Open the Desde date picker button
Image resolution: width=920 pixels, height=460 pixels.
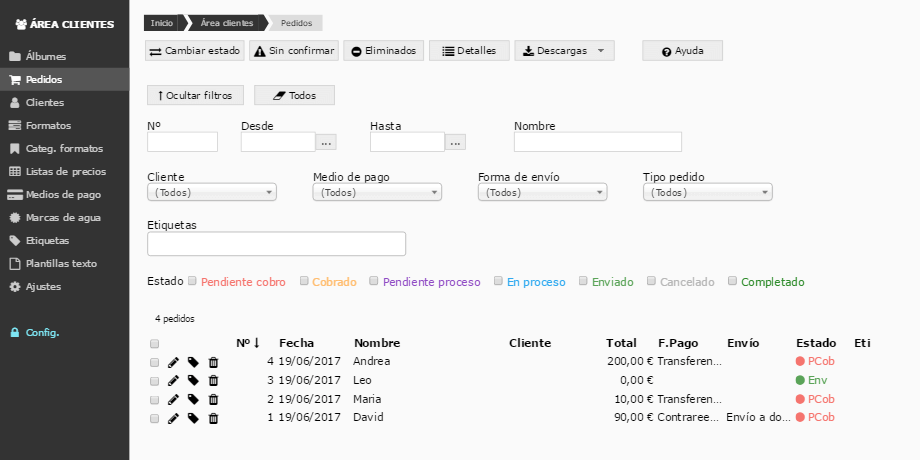point(327,143)
